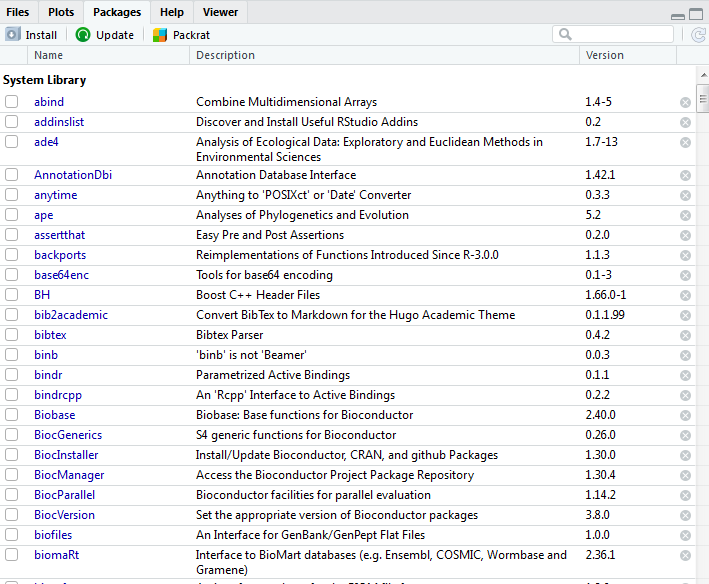Image resolution: width=709 pixels, height=584 pixels.
Task: Uninstall the bibtex package
Action: coord(685,335)
